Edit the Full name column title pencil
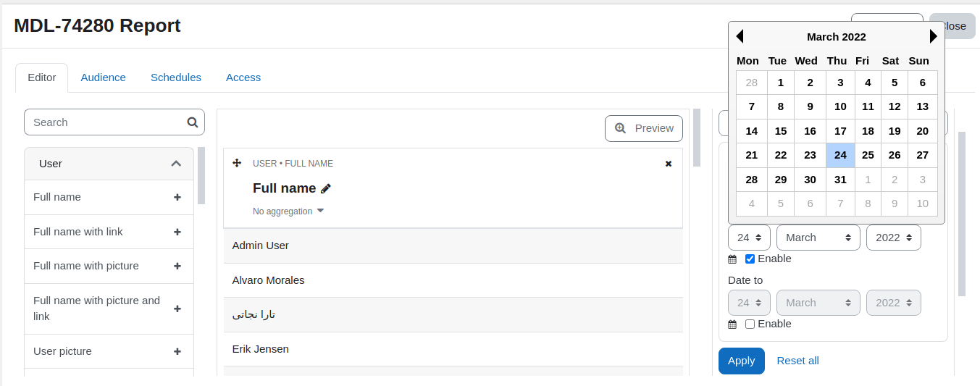 click(x=326, y=188)
